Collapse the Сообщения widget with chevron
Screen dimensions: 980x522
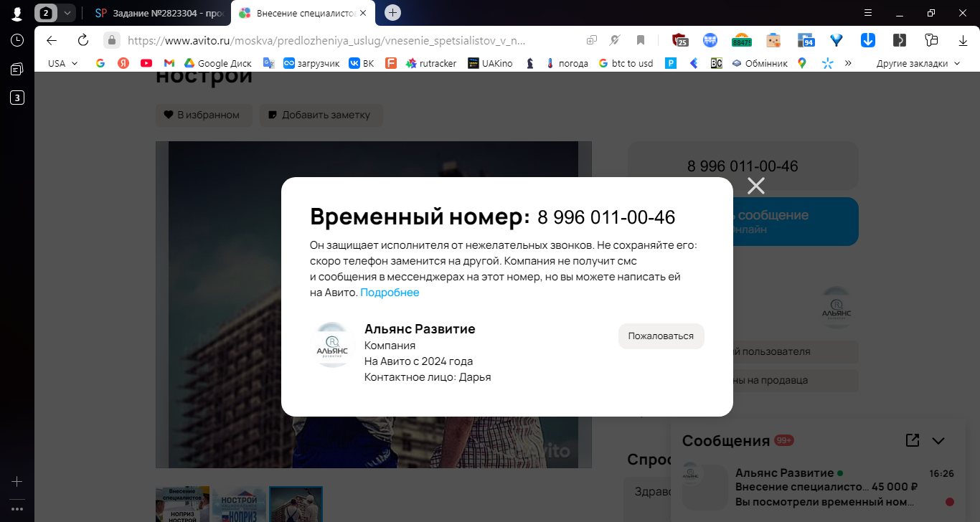938,440
